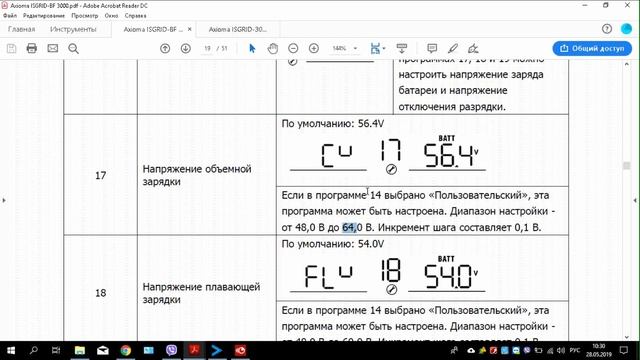The image size is (640, 360).
Task: Select the Axioma ISGRID-BF document tab
Action: (x=153, y=29)
